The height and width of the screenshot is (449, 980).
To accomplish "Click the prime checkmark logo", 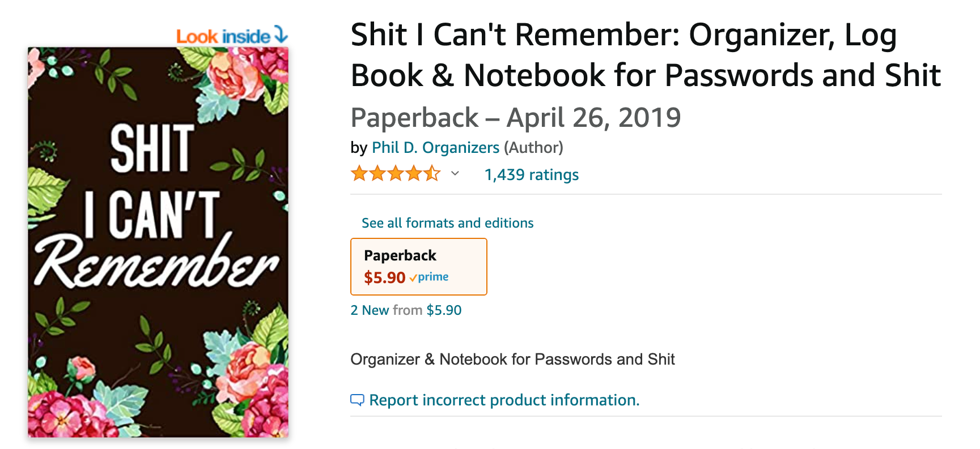I will 429,277.
